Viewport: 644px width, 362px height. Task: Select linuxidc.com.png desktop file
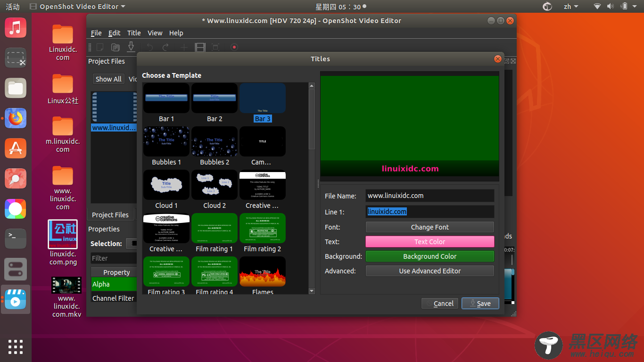click(63, 243)
